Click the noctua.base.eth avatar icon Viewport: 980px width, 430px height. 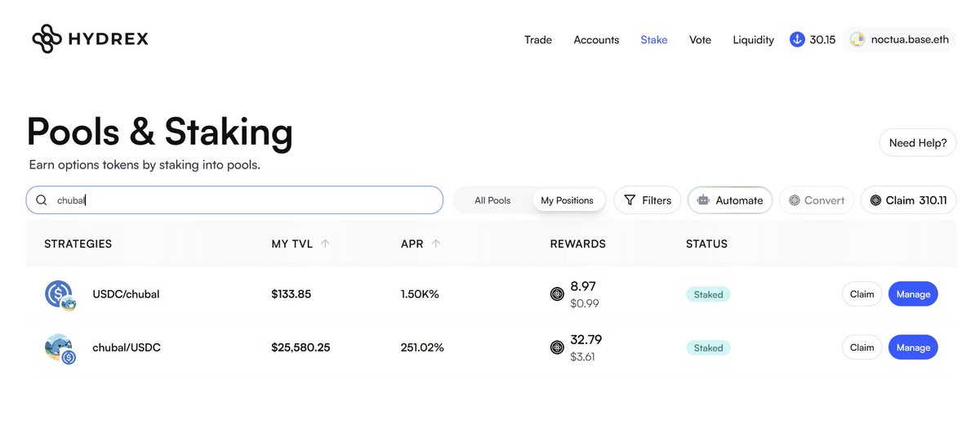857,39
